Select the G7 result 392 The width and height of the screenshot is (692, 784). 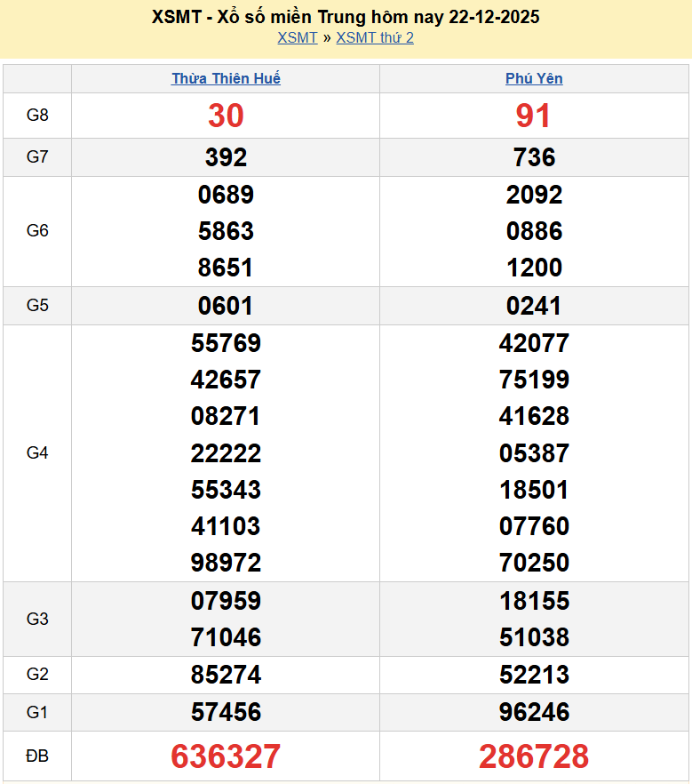click(x=226, y=157)
